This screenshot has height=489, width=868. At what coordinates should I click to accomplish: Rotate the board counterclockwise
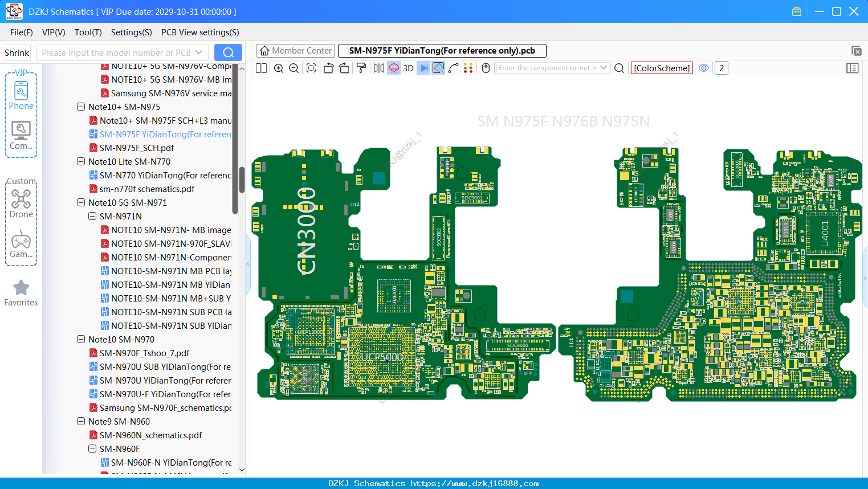tap(328, 68)
